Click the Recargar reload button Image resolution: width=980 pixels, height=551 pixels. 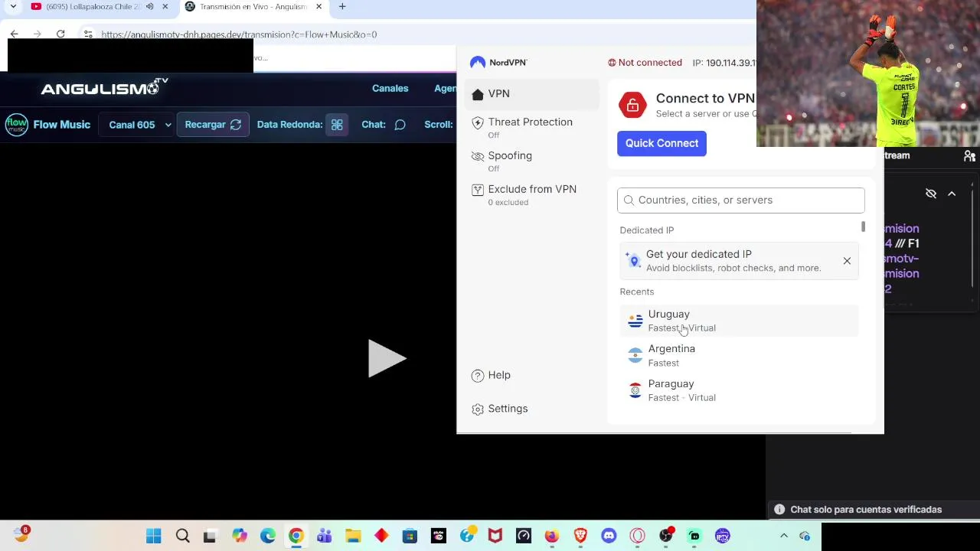213,125
